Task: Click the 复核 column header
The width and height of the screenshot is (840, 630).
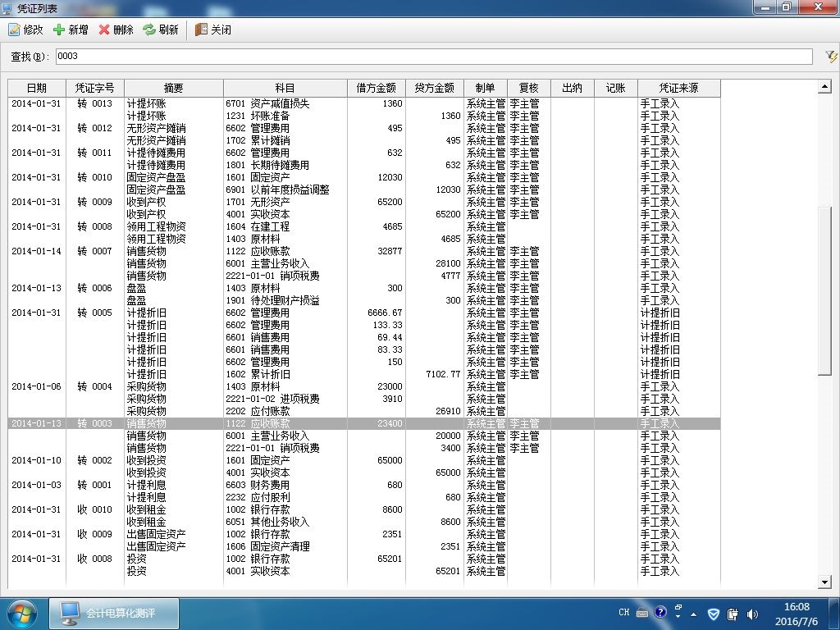Action: (x=529, y=88)
